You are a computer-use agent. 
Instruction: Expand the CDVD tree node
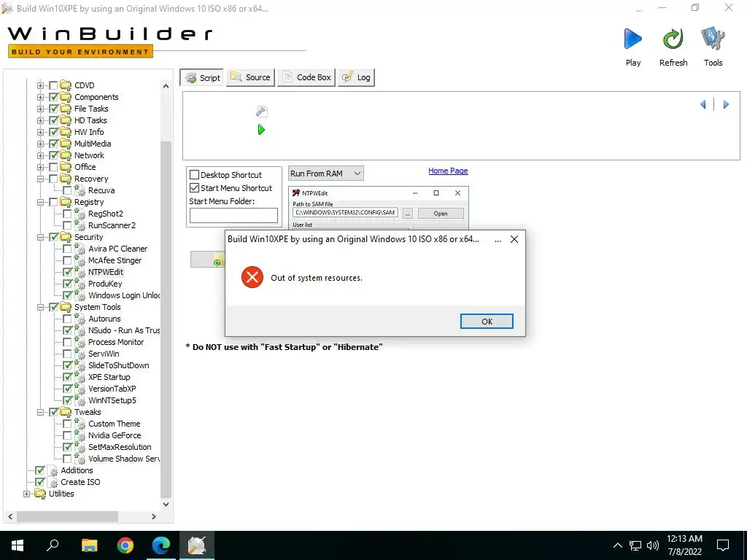pos(41,86)
